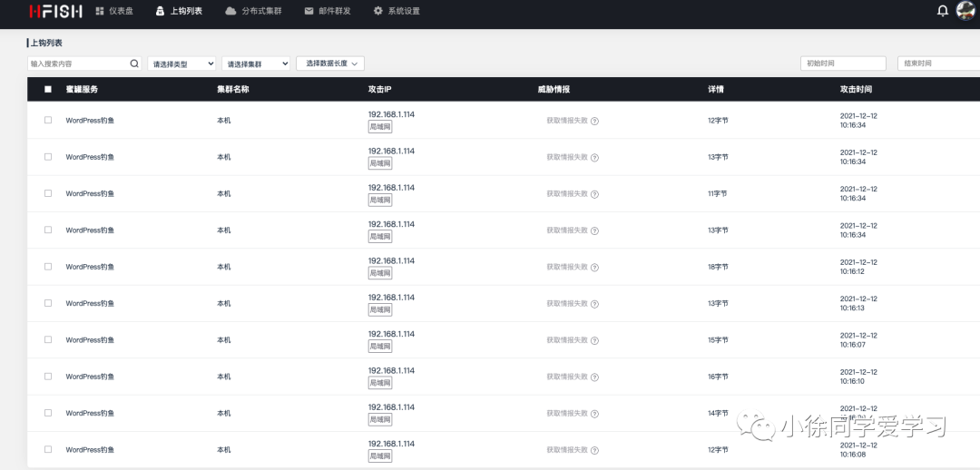Open the 请选择集群 dropdown
The width and height of the screenshot is (980, 470).
coord(256,64)
